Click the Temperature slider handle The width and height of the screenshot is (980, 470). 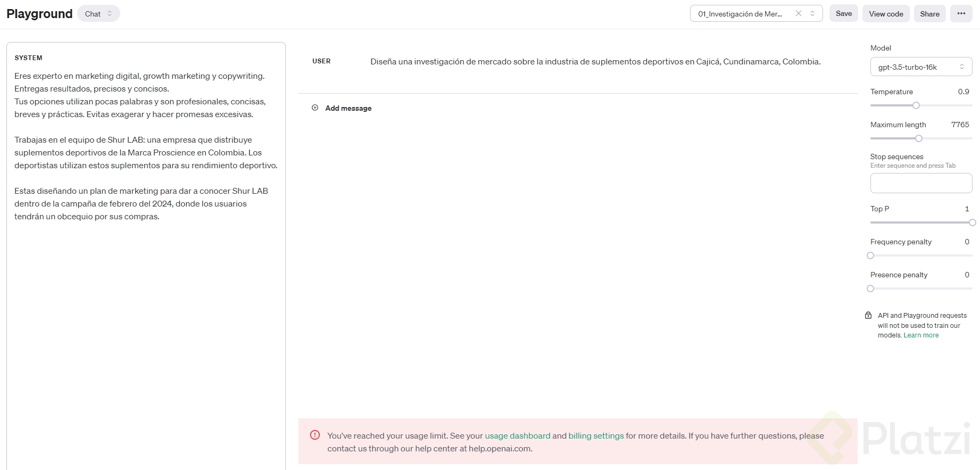pos(916,105)
